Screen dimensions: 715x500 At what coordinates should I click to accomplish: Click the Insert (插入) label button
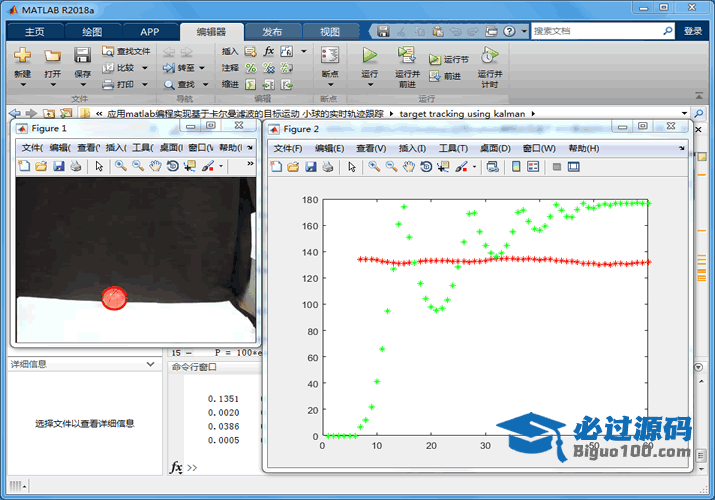230,51
